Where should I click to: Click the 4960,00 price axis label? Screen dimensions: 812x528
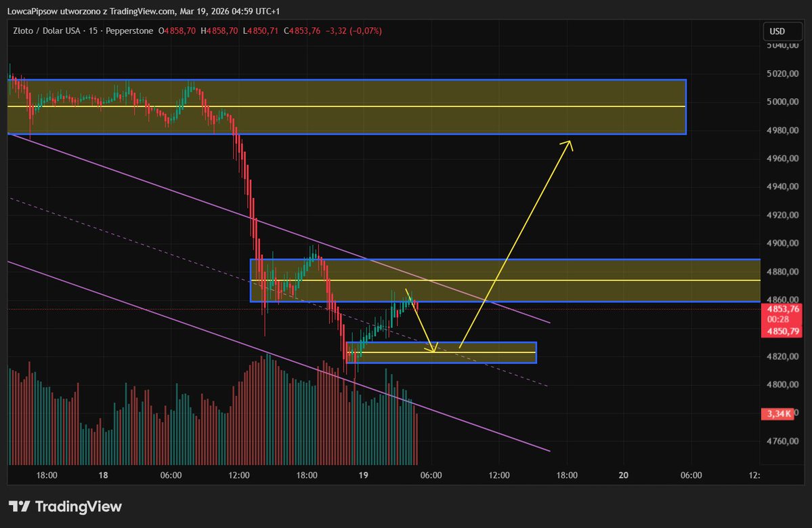tap(782, 159)
